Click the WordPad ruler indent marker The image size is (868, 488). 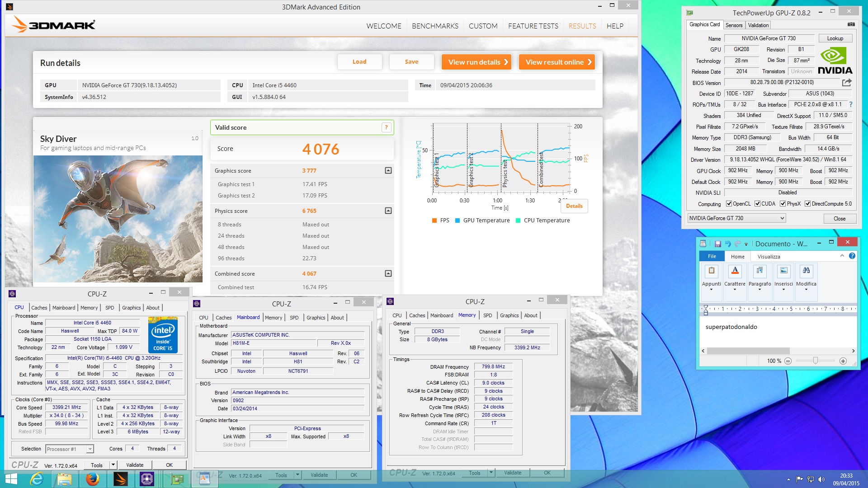(x=706, y=310)
